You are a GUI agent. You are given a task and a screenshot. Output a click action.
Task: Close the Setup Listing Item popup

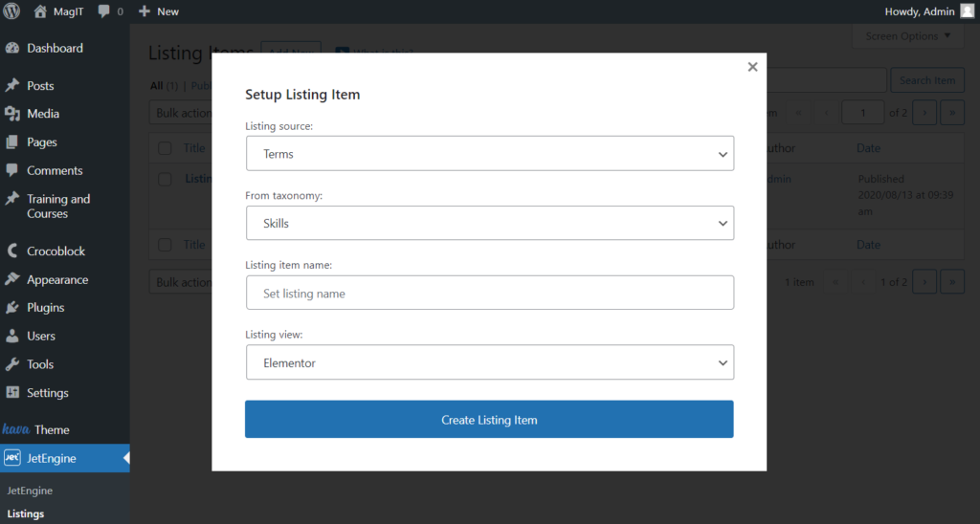click(x=752, y=67)
